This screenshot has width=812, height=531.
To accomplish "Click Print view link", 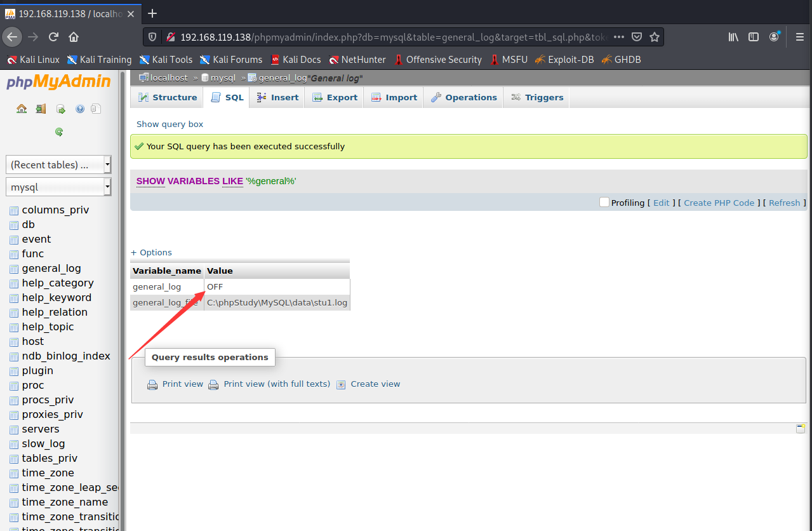I will pyautogui.click(x=183, y=384).
